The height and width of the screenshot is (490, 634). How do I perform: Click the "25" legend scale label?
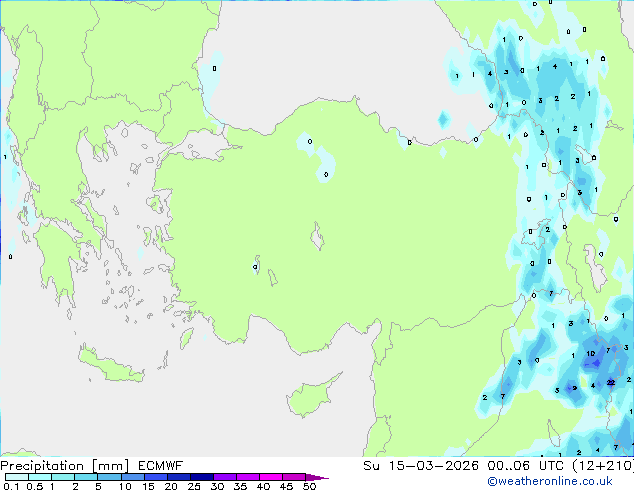click(194, 486)
